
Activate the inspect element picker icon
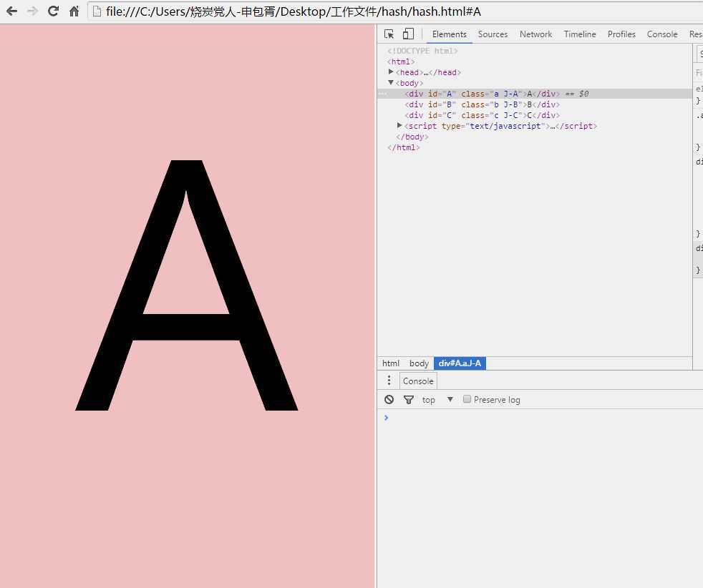pos(389,34)
